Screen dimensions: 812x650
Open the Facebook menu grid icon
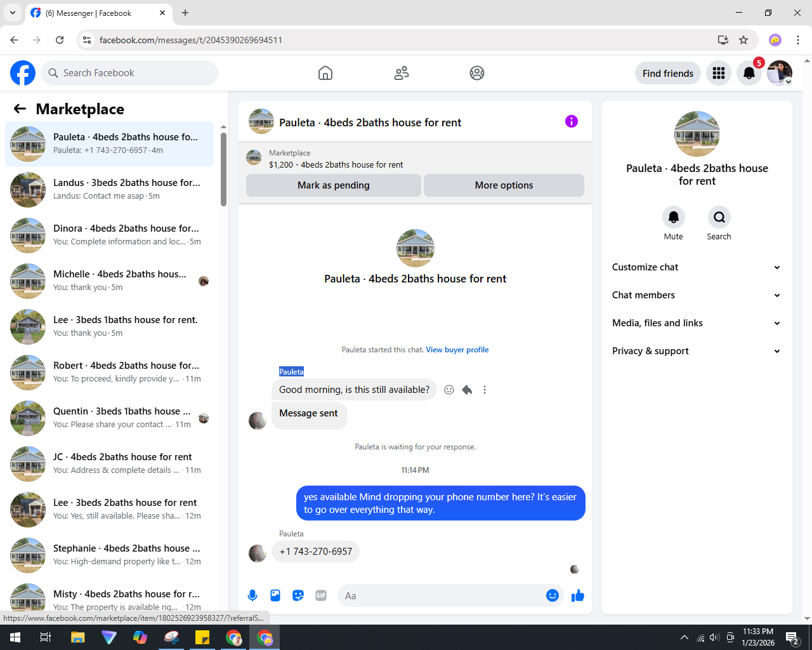tap(719, 73)
